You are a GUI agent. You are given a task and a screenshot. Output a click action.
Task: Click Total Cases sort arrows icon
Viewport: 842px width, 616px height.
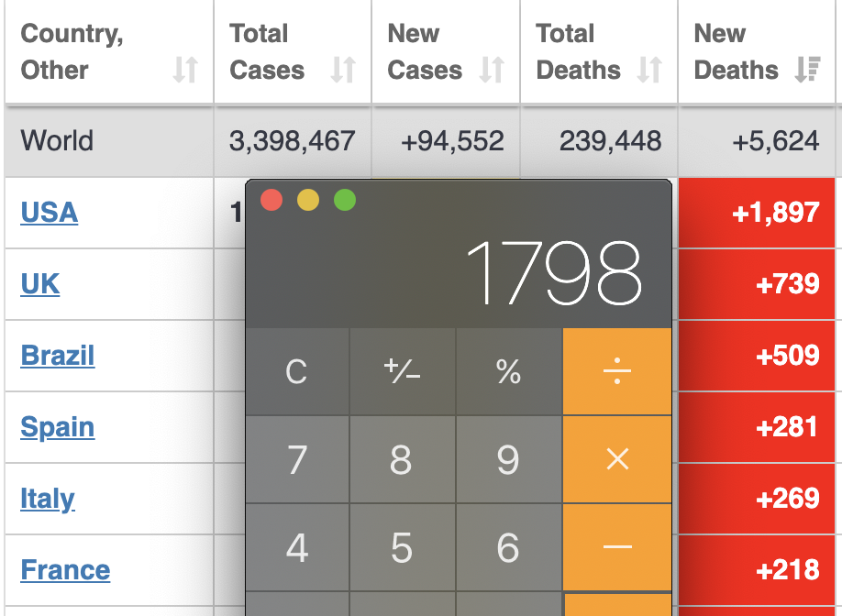[x=343, y=70]
